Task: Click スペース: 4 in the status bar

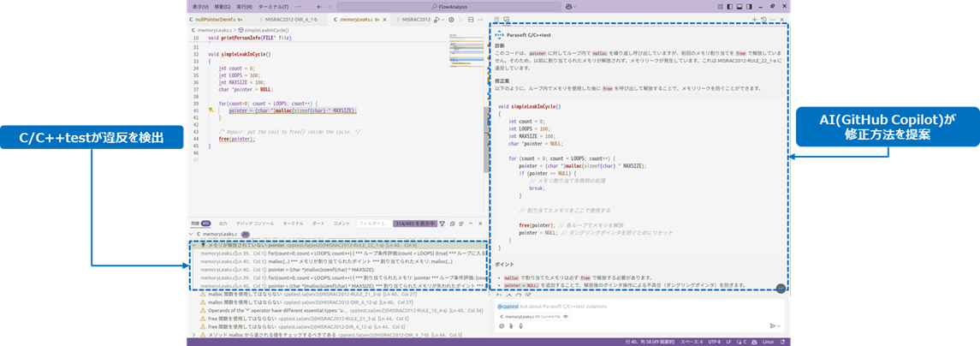Action: coord(692,342)
